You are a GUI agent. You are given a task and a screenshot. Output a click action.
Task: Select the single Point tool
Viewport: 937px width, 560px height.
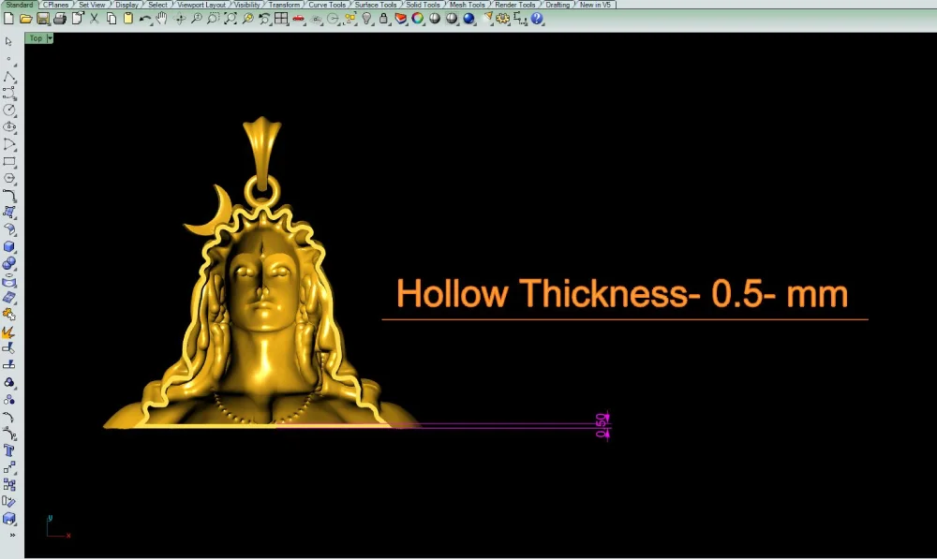coord(9,59)
